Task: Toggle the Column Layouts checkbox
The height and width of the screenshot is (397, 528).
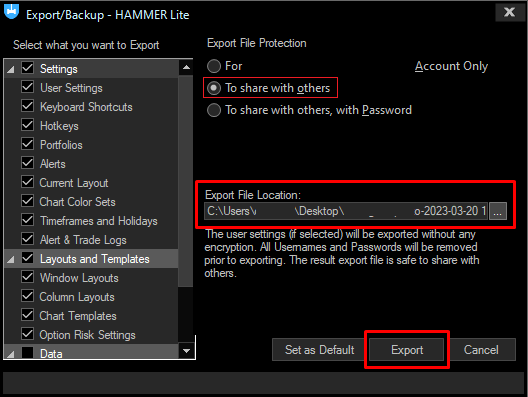Action: tap(28, 296)
